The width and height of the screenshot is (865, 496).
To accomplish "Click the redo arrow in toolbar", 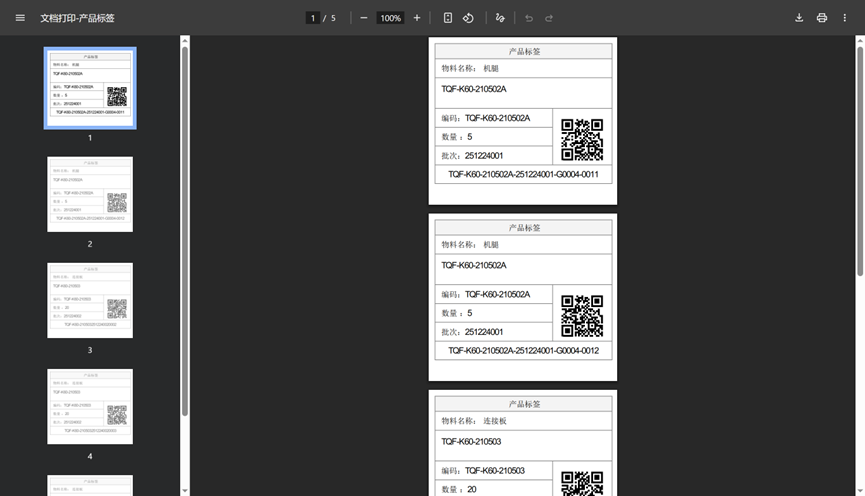I will 549,18.
